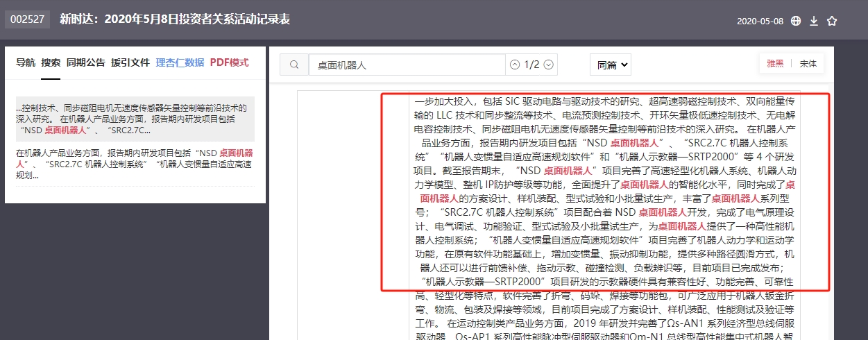Select first search result mentioning 控制技术

coord(135,119)
